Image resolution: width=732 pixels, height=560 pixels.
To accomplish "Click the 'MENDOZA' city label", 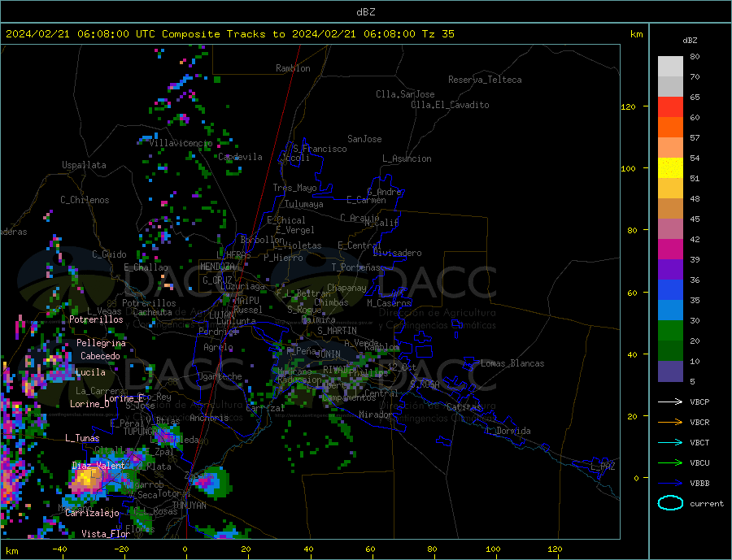I will pos(217,267).
